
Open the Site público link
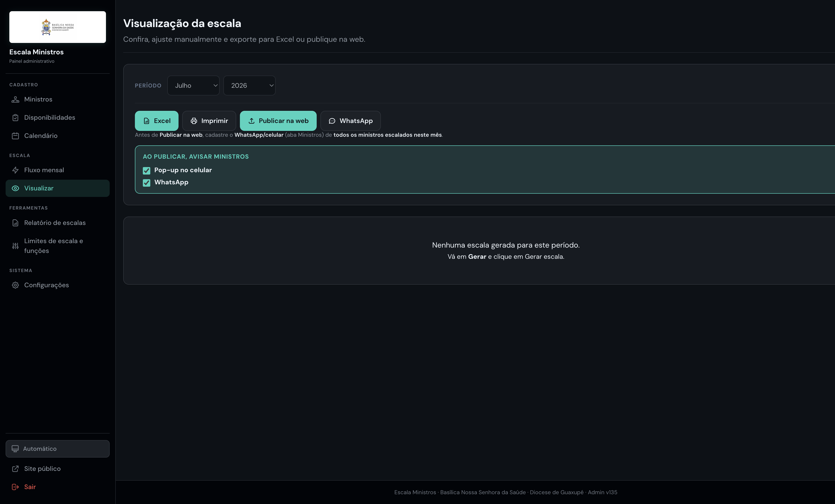pos(58,469)
